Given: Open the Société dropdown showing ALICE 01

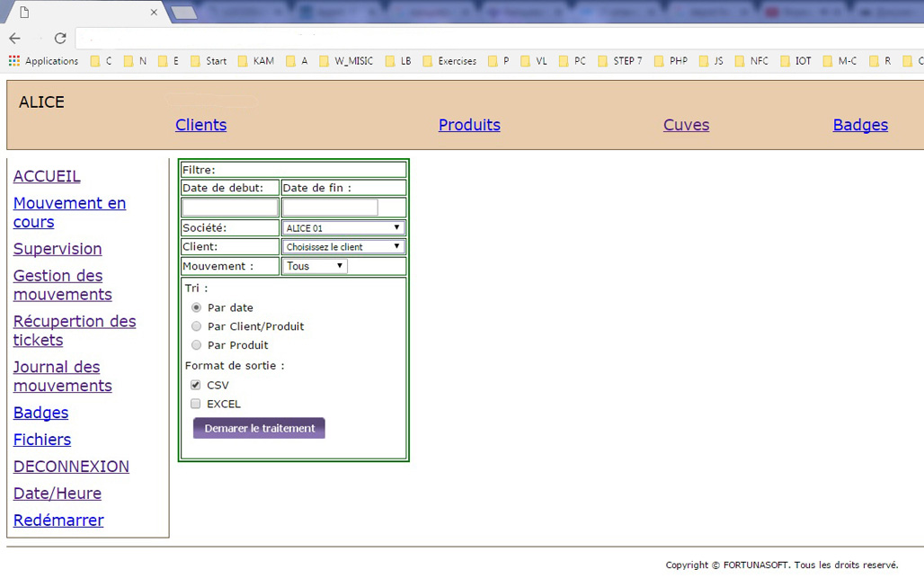Looking at the screenshot, I should tap(343, 228).
